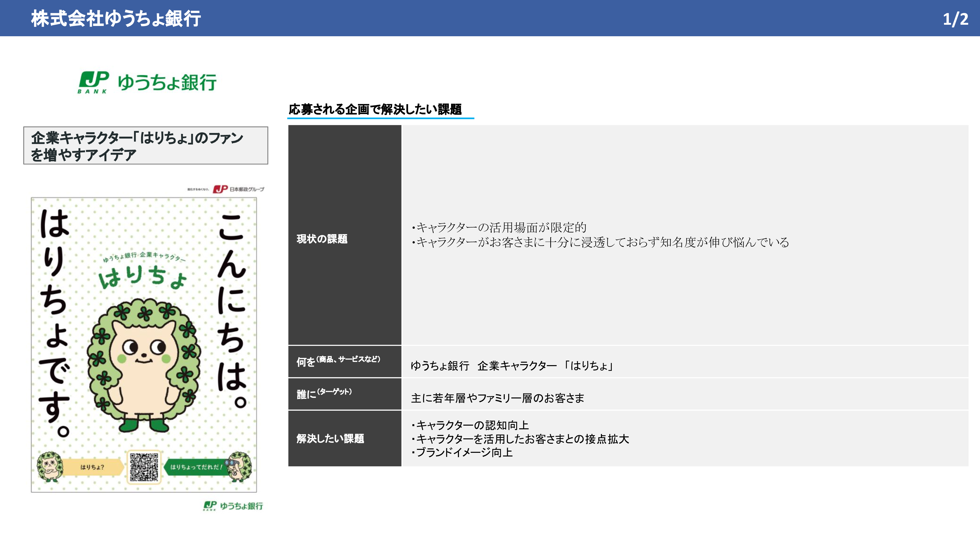980x551 pixels.
Task: Click the 応募される企画で解決したい課題 heading
Action: pyautogui.click(x=375, y=109)
